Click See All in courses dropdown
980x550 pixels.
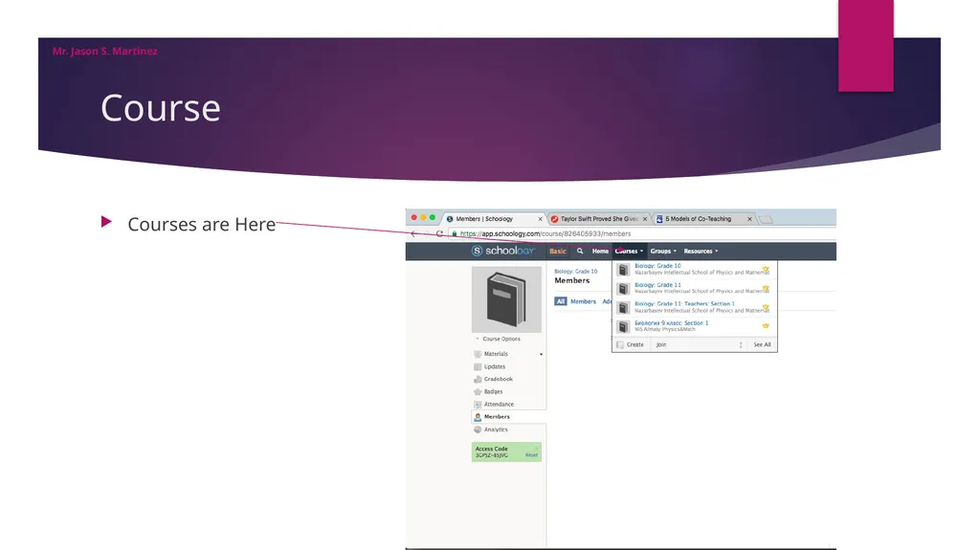click(762, 345)
